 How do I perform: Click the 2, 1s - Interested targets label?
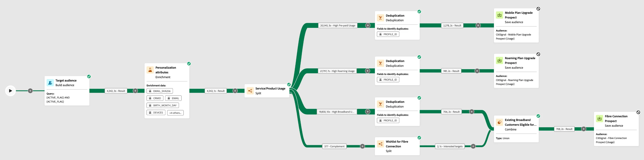(450, 146)
